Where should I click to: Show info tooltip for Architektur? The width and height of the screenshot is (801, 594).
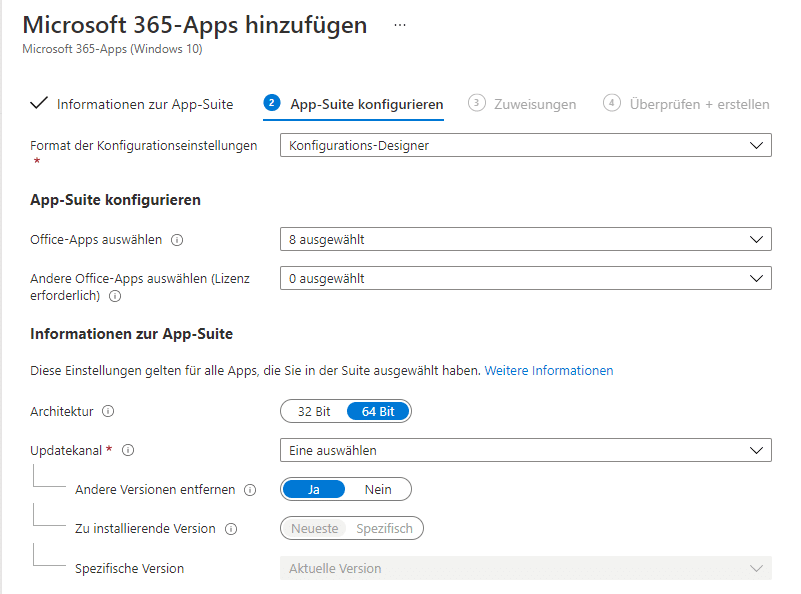[x=108, y=411]
